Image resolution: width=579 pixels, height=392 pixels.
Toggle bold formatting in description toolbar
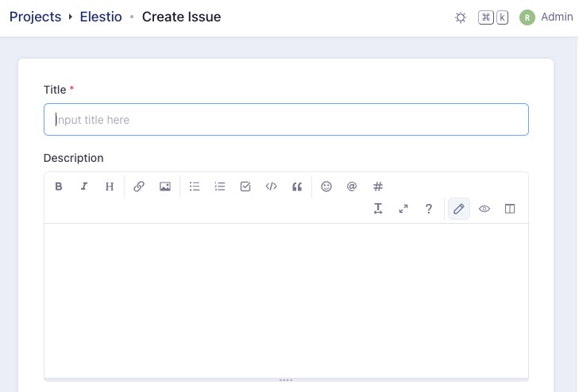pyautogui.click(x=59, y=186)
